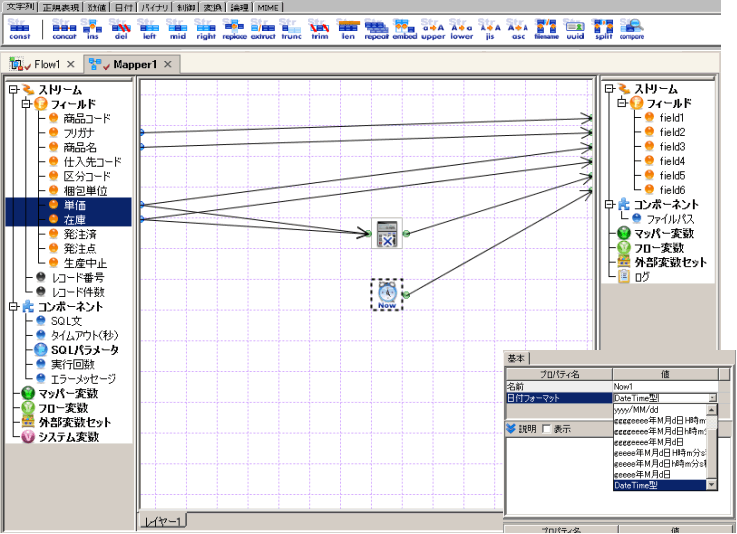Open the 日付 function category tab

pyautogui.click(x=126, y=6)
